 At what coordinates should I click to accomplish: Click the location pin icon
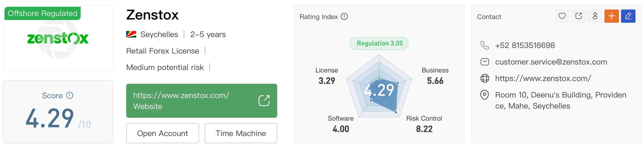pos(485,95)
